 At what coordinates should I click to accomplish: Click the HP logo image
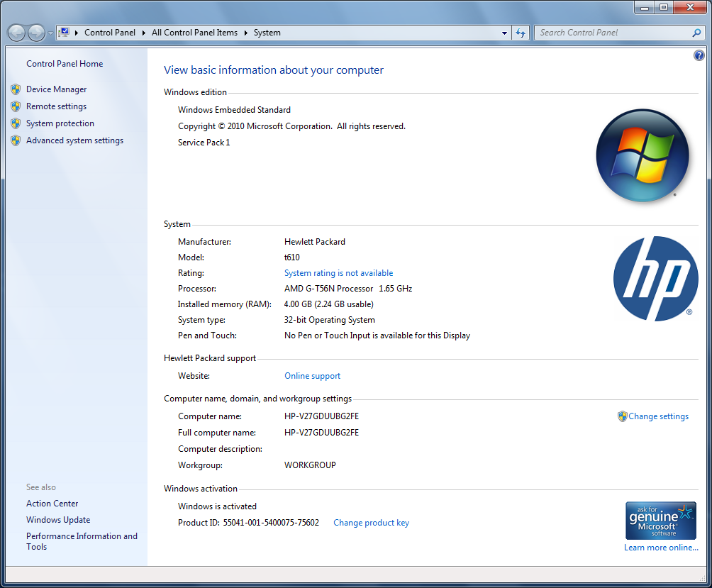click(x=655, y=278)
